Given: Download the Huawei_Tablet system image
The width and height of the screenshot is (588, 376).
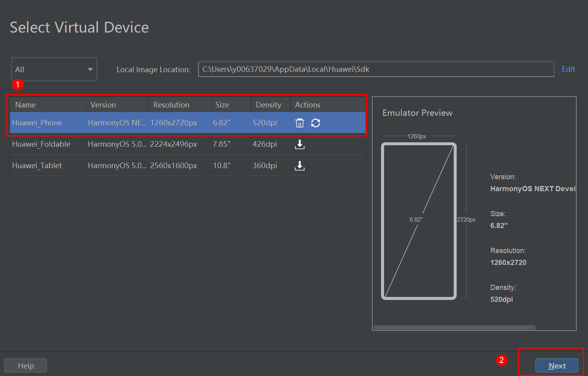Looking at the screenshot, I should [300, 166].
